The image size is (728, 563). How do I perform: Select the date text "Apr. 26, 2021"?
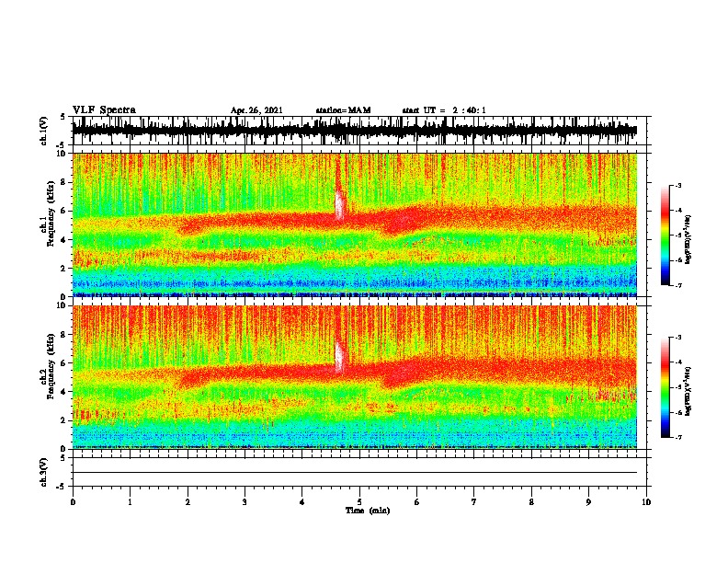pyautogui.click(x=256, y=110)
